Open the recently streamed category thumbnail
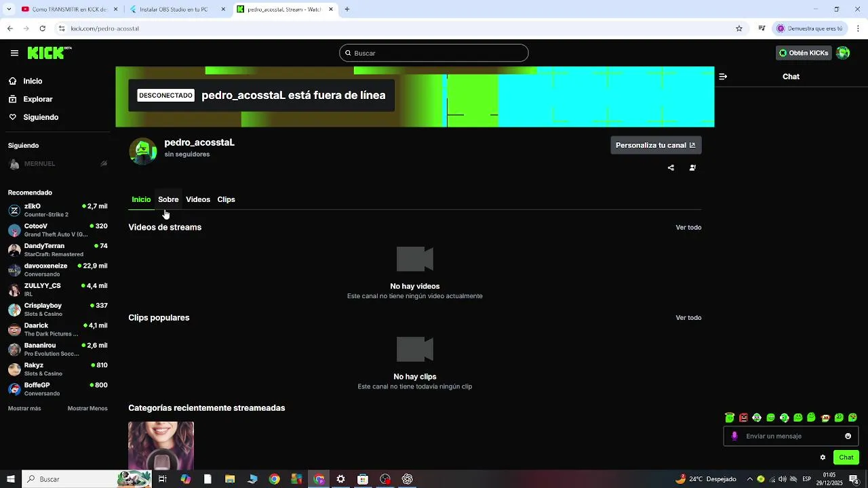This screenshot has height=488, width=868. click(x=161, y=445)
